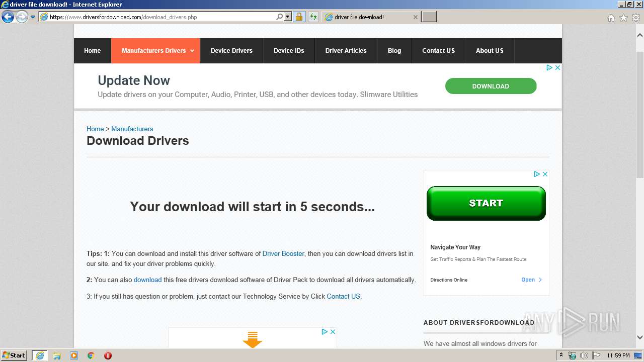Refresh the page with the refresh icon
644x362 pixels.
tap(313, 17)
